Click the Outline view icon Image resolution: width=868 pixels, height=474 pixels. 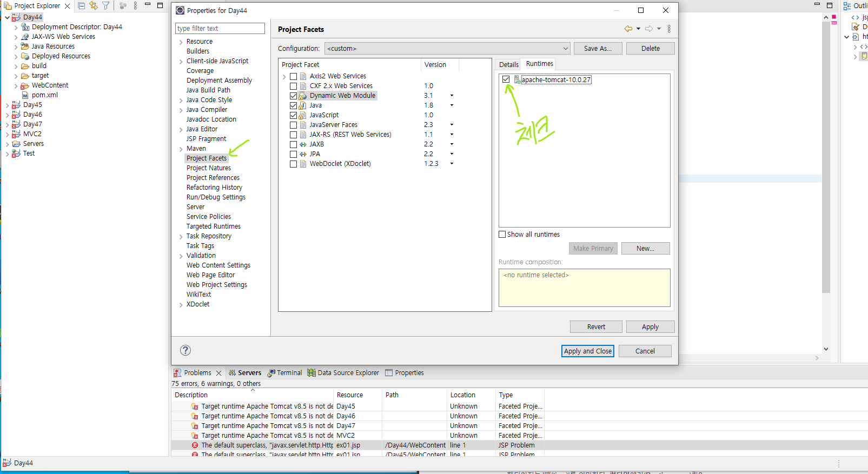[x=847, y=6]
